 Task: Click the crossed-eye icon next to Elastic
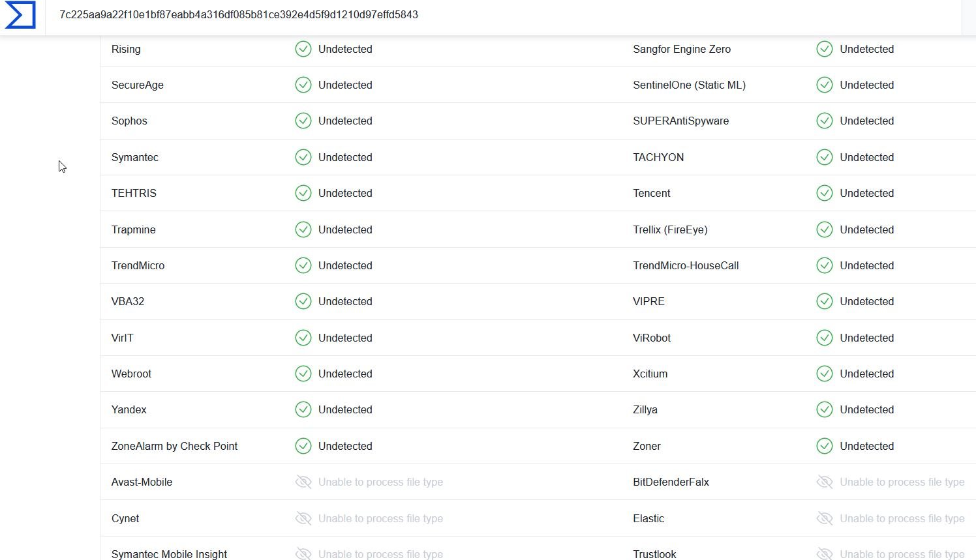click(x=825, y=518)
